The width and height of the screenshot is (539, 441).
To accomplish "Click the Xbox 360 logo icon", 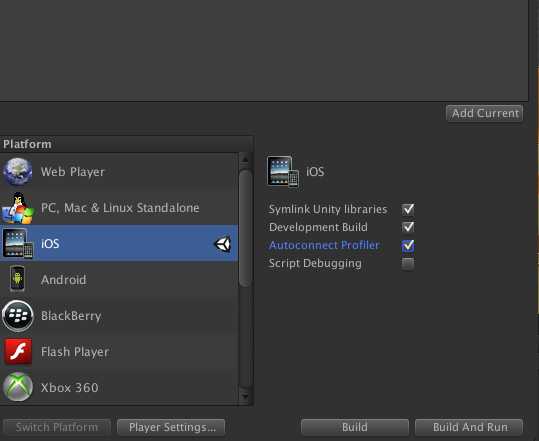I will pyautogui.click(x=18, y=387).
